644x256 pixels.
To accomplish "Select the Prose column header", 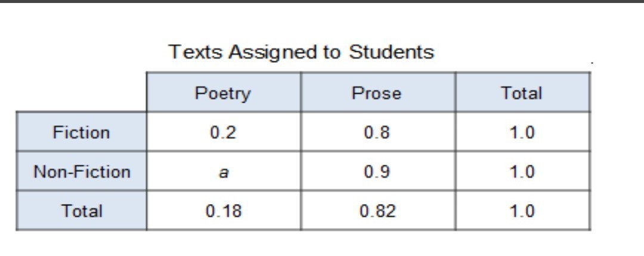I will coord(377,92).
